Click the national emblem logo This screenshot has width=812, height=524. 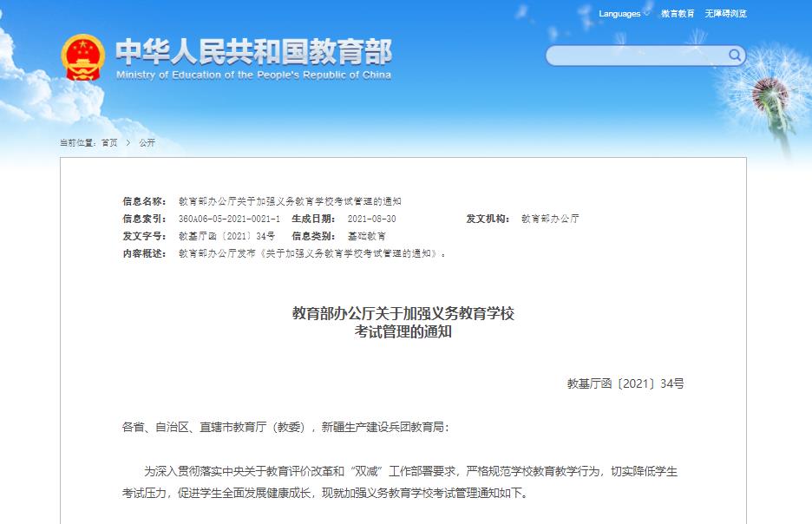(x=82, y=58)
